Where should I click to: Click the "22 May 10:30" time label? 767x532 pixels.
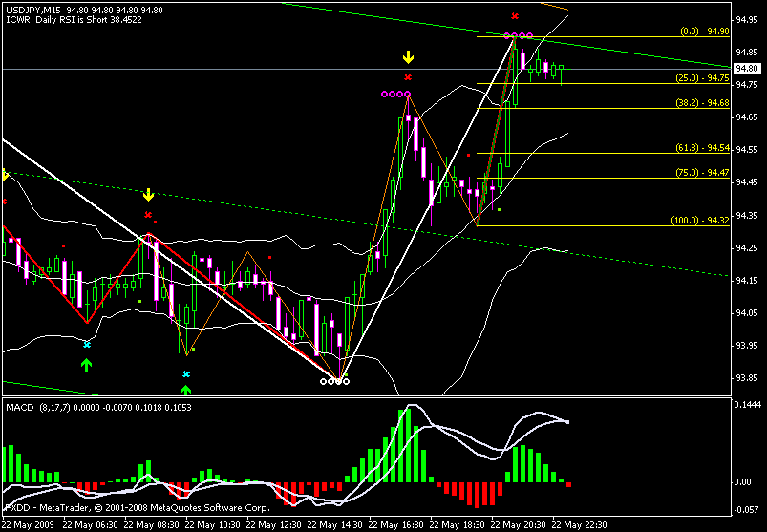212,523
